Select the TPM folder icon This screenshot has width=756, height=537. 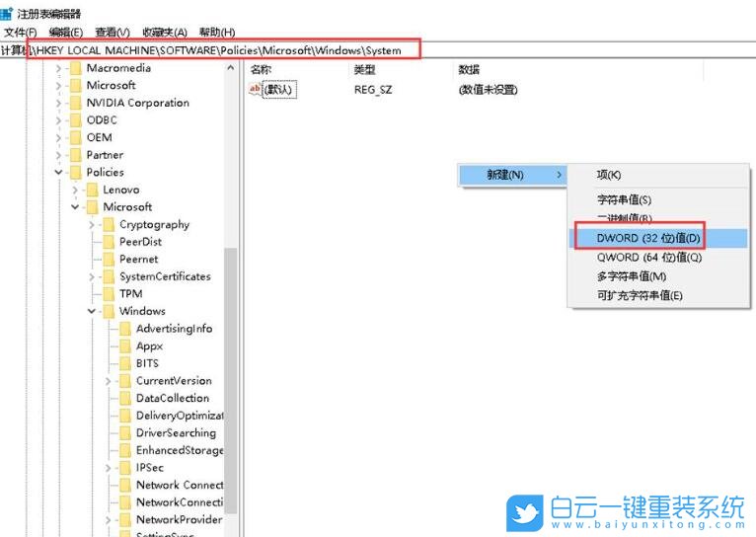tap(109, 294)
